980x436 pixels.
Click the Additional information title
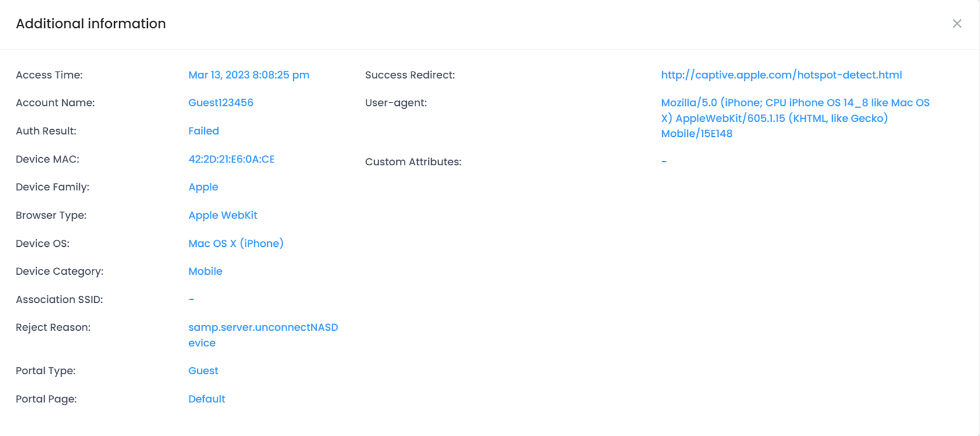[x=91, y=24]
